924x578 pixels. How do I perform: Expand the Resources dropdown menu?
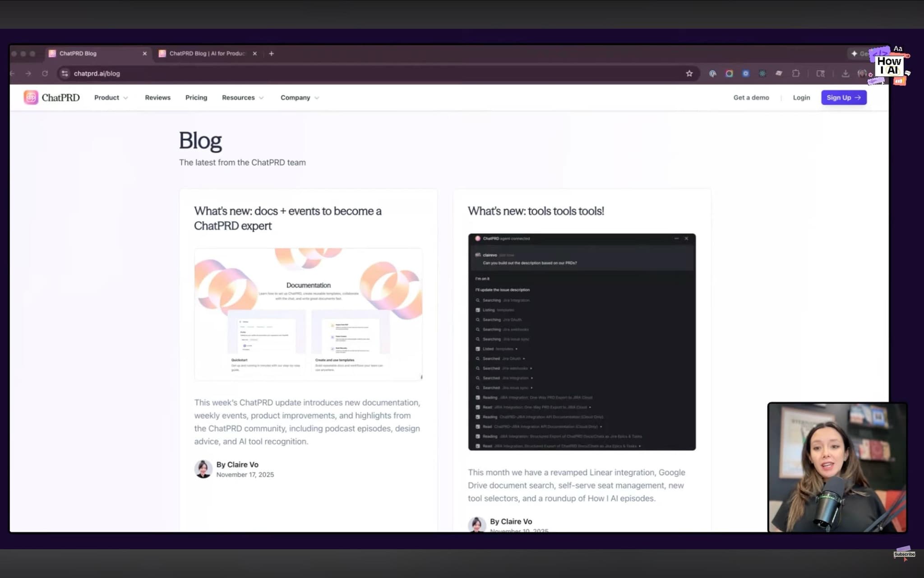243,98
